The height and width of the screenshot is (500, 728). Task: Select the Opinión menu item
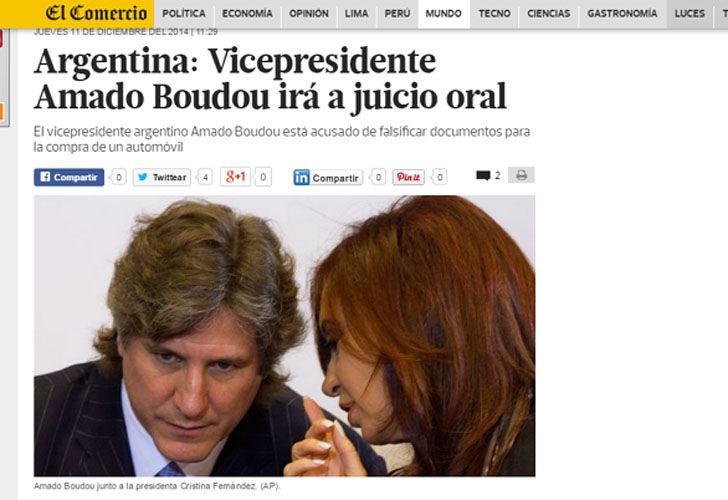309,13
